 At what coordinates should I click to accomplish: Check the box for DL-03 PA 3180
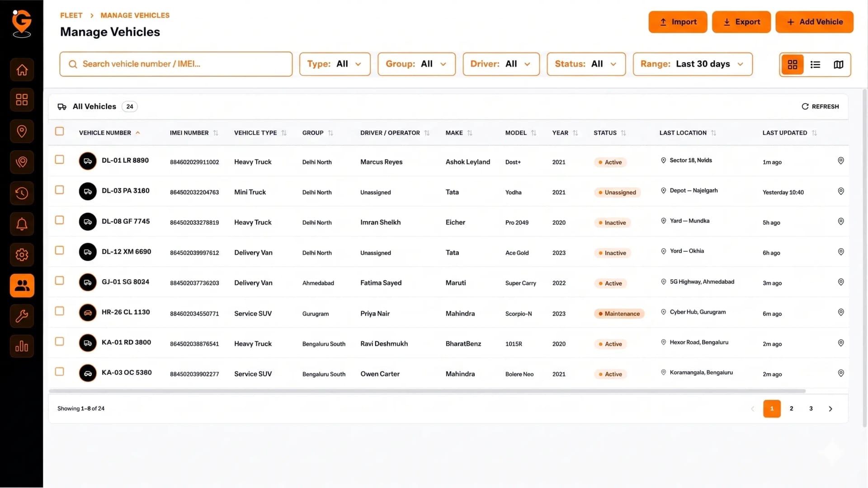tap(59, 190)
